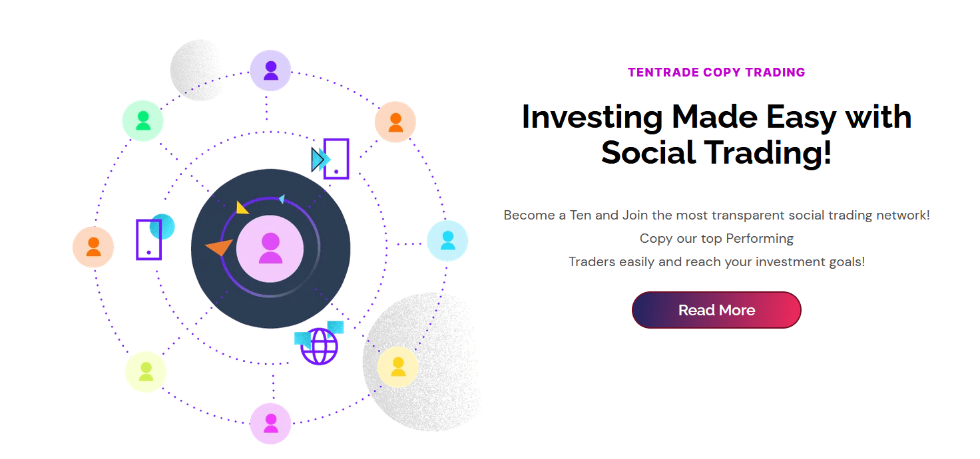Select the yellow user avatar icon
Screen dimensions: 980x459
pos(397,367)
